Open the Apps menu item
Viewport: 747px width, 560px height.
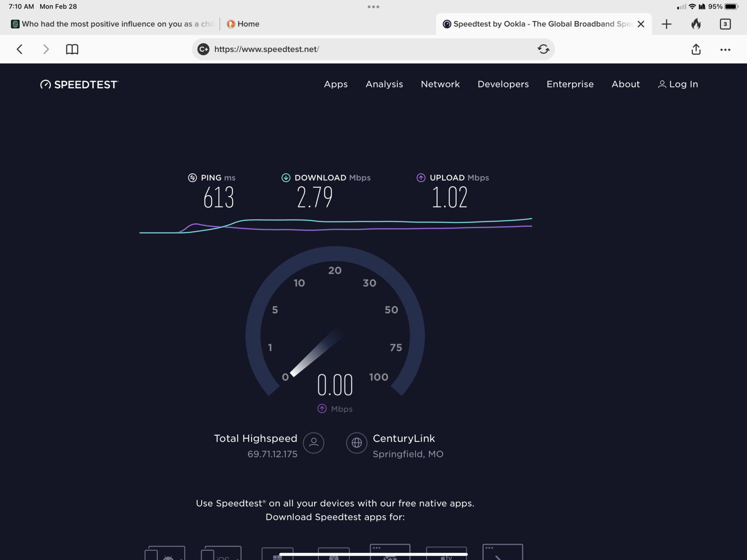[x=336, y=84]
